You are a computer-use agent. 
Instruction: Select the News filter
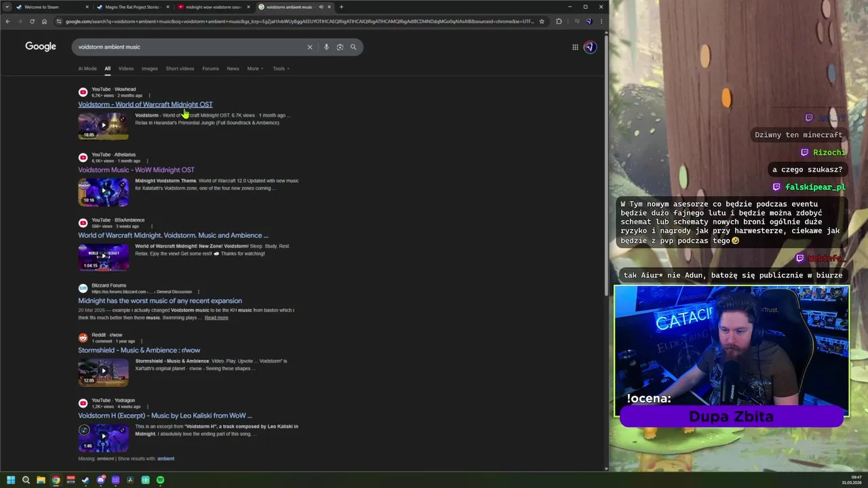click(x=233, y=68)
